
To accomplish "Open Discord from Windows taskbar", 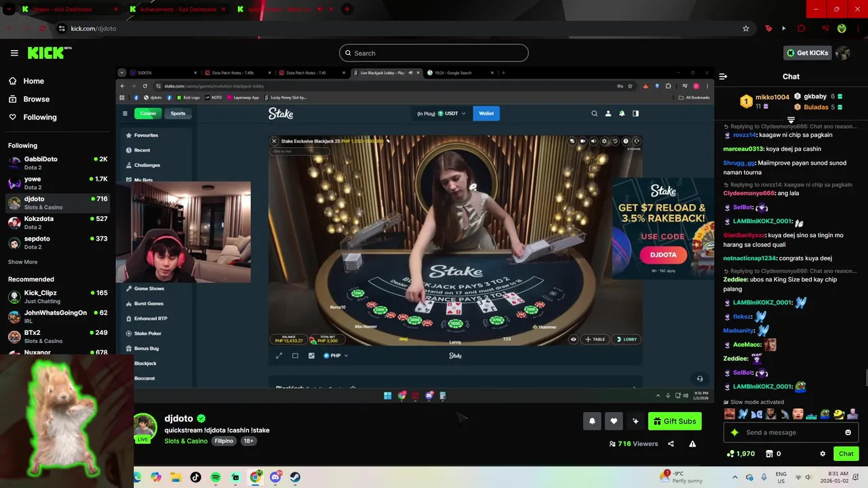I will click(275, 477).
